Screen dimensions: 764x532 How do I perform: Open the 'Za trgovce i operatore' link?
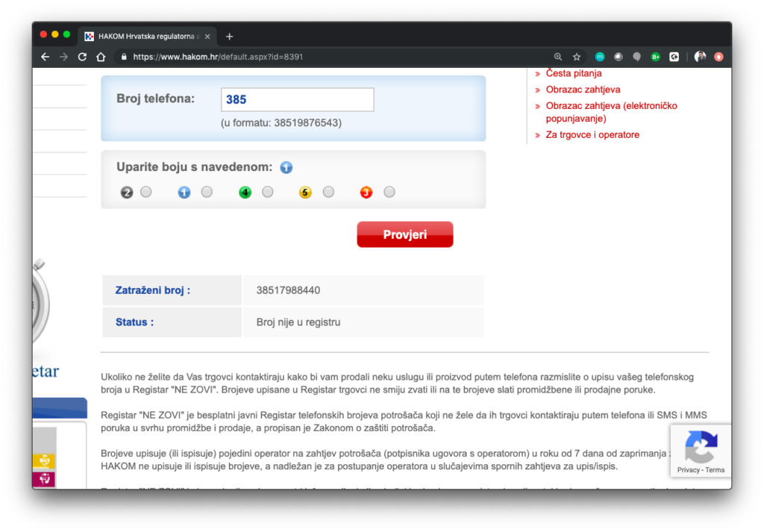pos(592,135)
